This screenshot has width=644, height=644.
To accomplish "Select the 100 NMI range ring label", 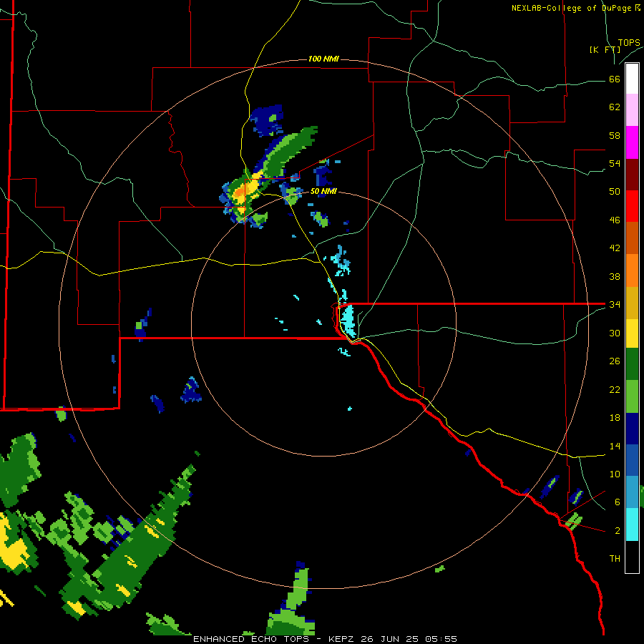I will (x=323, y=59).
